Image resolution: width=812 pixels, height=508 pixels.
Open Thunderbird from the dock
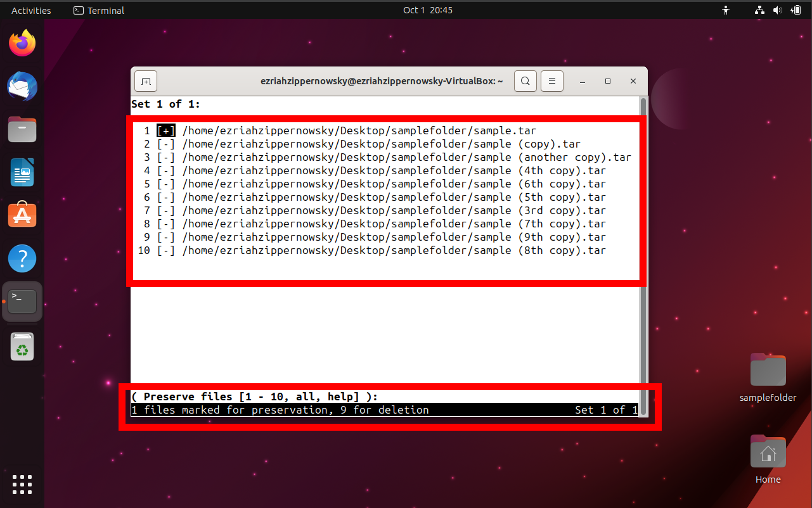[22, 86]
